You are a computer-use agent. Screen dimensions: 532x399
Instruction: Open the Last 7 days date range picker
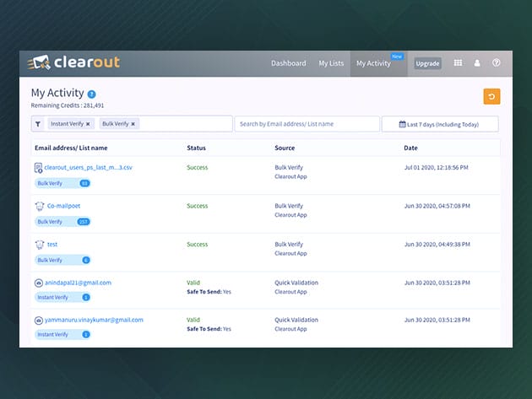440,124
